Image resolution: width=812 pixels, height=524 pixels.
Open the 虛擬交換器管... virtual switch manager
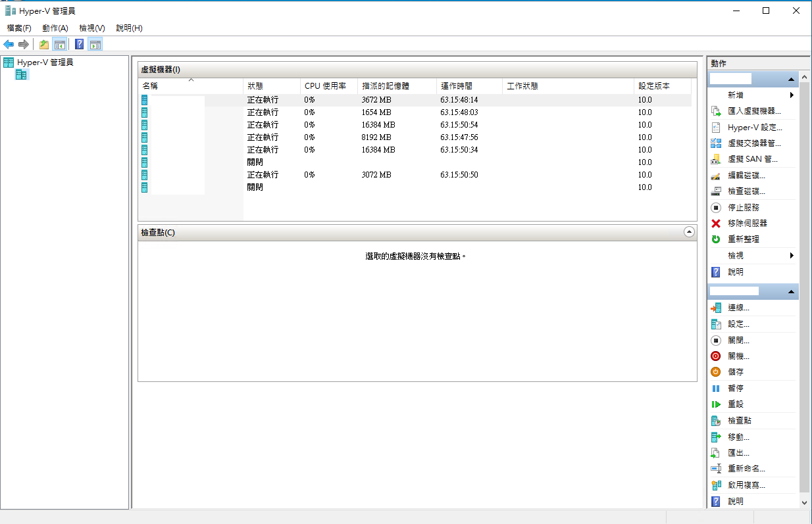point(754,143)
